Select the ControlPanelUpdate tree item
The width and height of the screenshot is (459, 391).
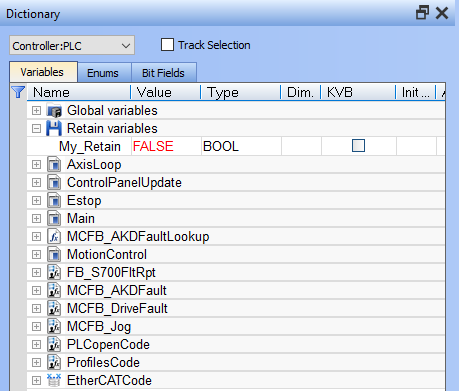[x=124, y=183]
